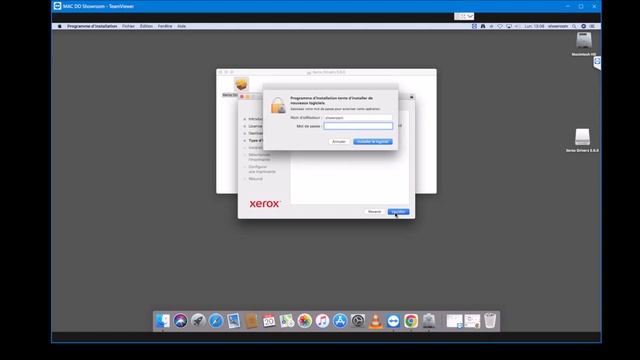640x360 pixels.
Task: Click the padlock icon in the authentication dialog
Action: (x=278, y=105)
